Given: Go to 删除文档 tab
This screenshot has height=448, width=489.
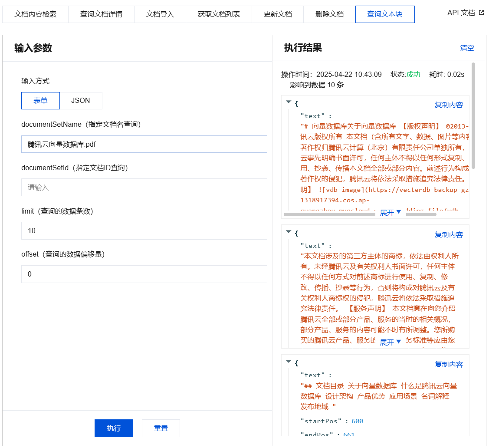Looking at the screenshot, I should click(329, 14).
